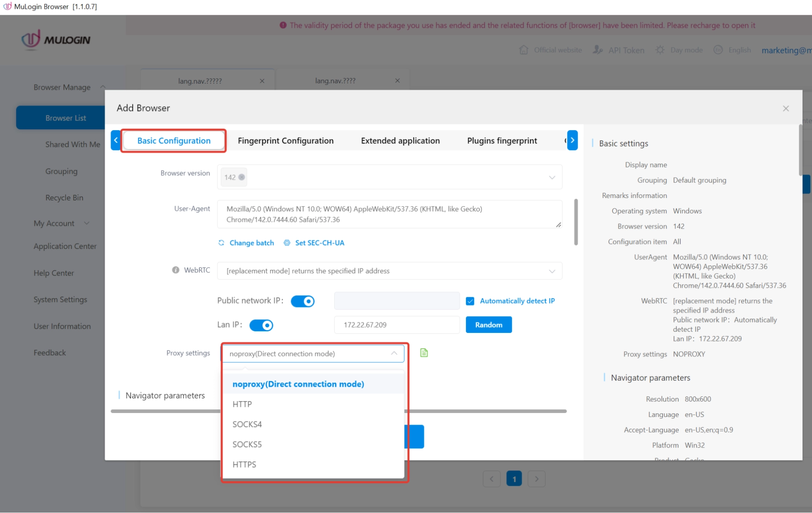Expand the WebRTC replacement mode dropdown

552,271
